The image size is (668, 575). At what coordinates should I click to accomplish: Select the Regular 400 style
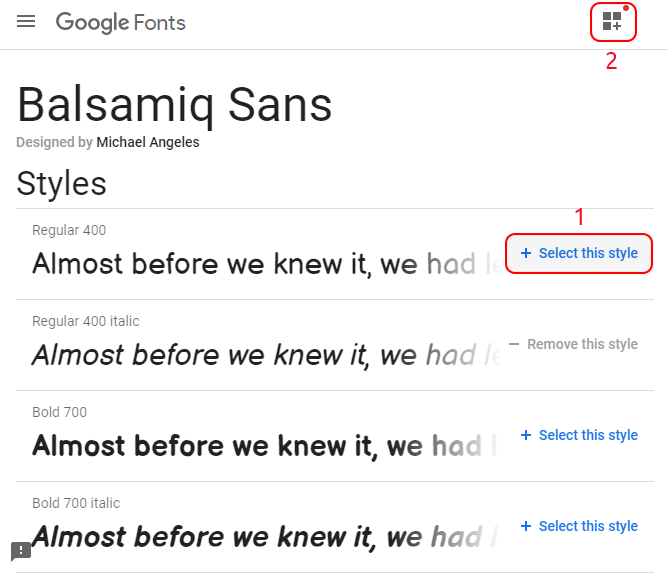(579, 253)
